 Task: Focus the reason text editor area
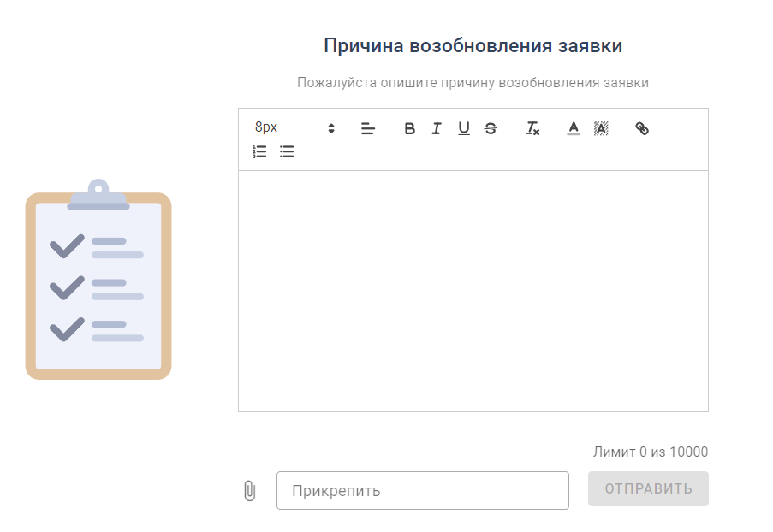coord(473,291)
